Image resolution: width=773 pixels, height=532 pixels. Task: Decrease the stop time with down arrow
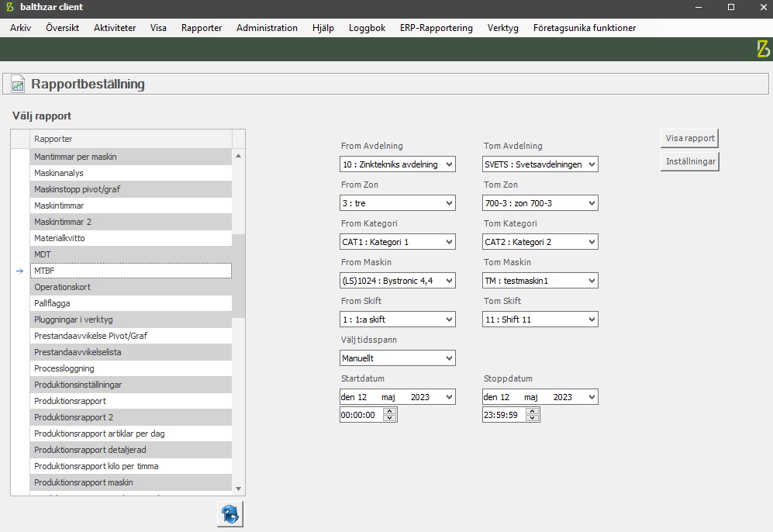[533, 418]
